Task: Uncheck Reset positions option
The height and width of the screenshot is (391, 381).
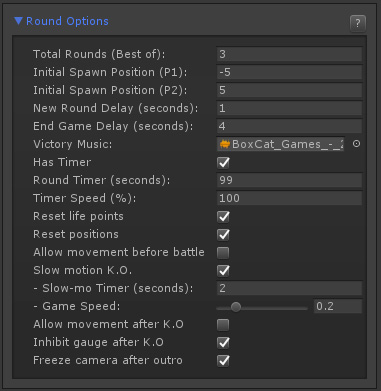Action: tap(223, 234)
